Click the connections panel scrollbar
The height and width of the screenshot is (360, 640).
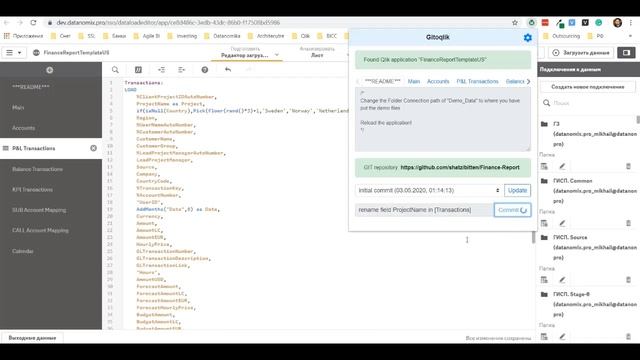[x=638, y=120]
